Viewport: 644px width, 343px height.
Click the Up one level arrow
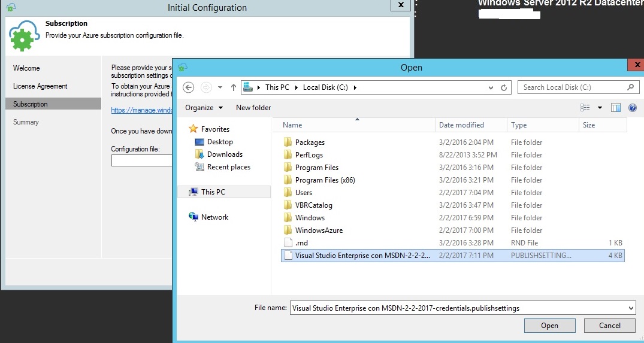click(x=234, y=87)
